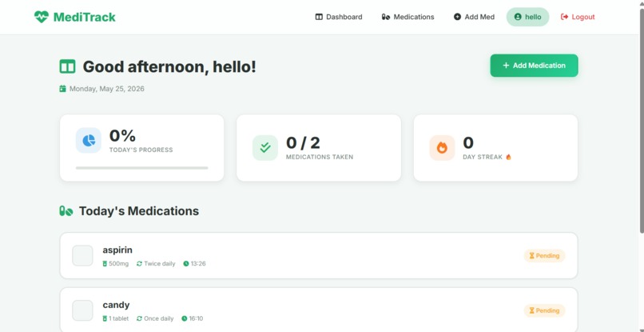Click the dosage bottle icon next to 1 tablet

[105, 318]
